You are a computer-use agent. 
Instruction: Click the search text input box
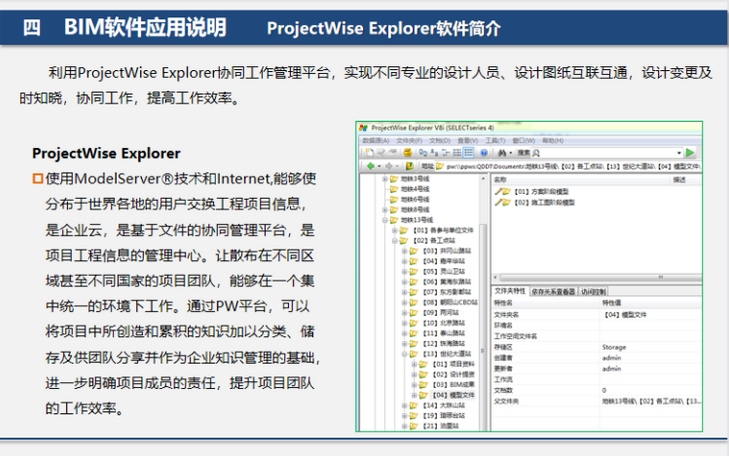[607, 153]
